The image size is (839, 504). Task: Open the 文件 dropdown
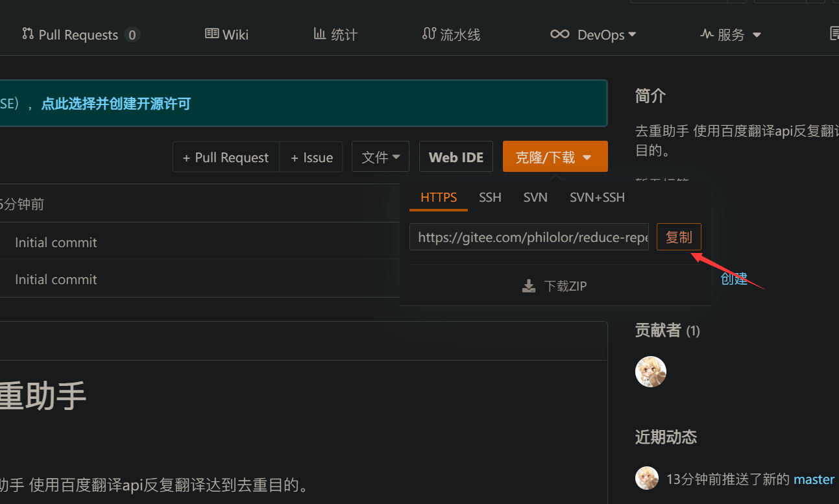point(380,157)
